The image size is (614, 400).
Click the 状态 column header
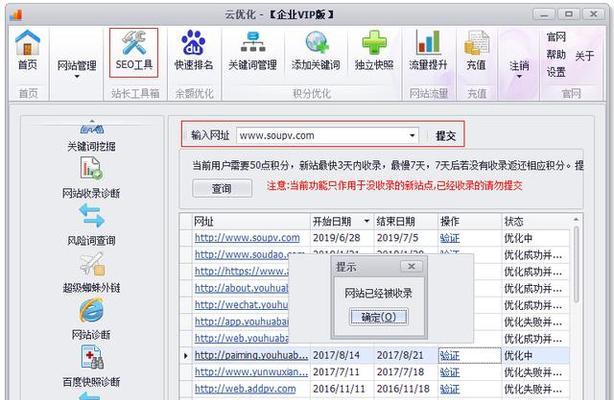click(x=536, y=221)
